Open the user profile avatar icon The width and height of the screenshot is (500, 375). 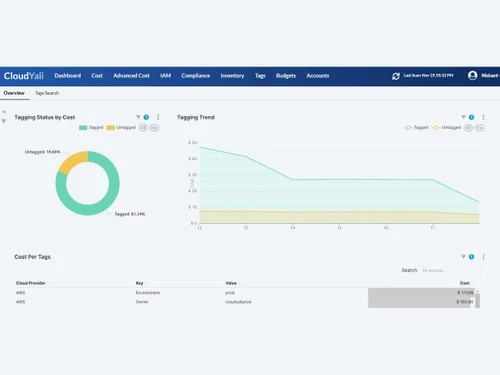[472, 76]
